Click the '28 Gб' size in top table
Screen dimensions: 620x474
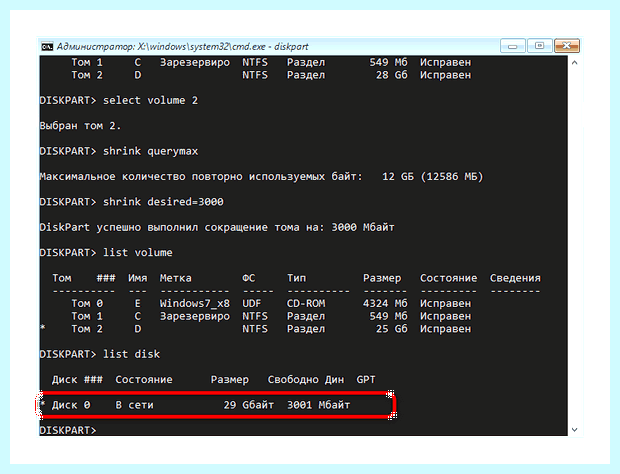tap(391, 75)
